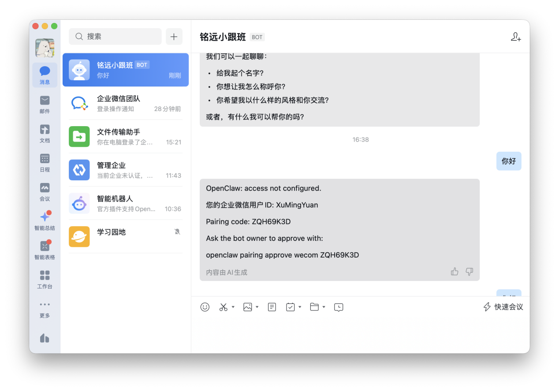Viewport: 559px width, 392px height.
Task: Click the + button next to search
Action: tap(174, 37)
